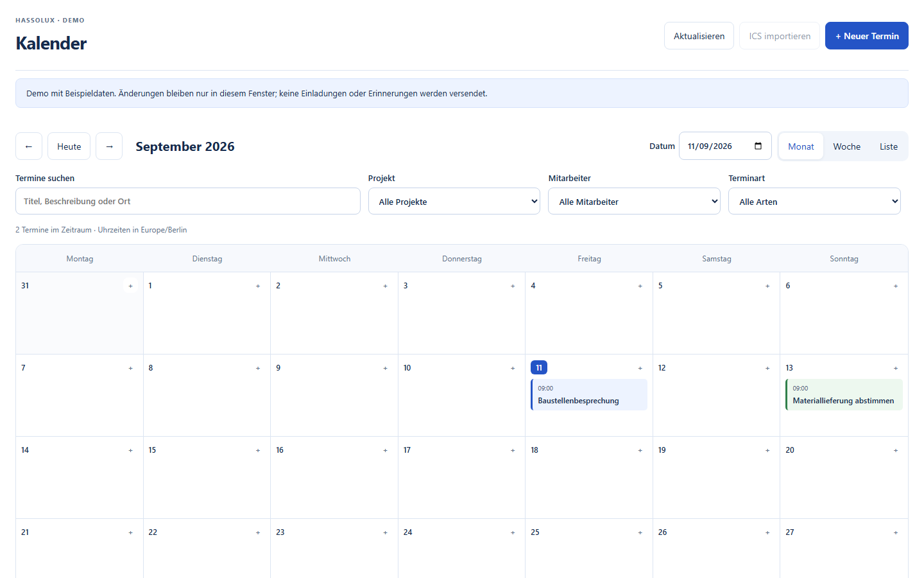
Task: Add appointment on September 13 plus icon
Action: pyautogui.click(x=896, y=368)
